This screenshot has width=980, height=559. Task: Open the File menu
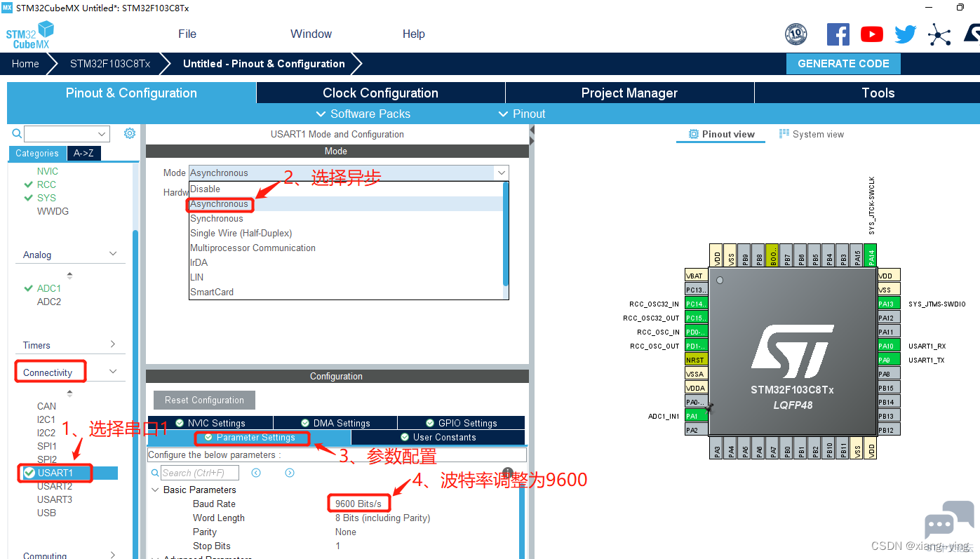[187, 34]
